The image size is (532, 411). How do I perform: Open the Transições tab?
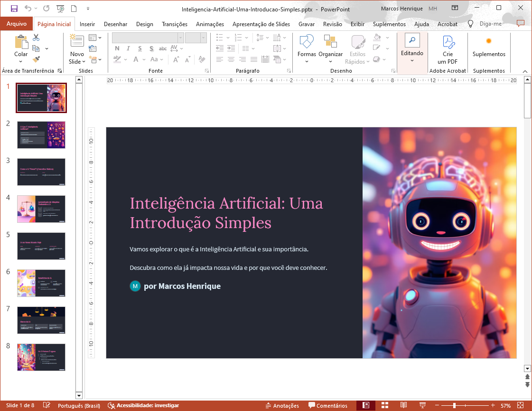pyautogui.click(x=174, y=24)
